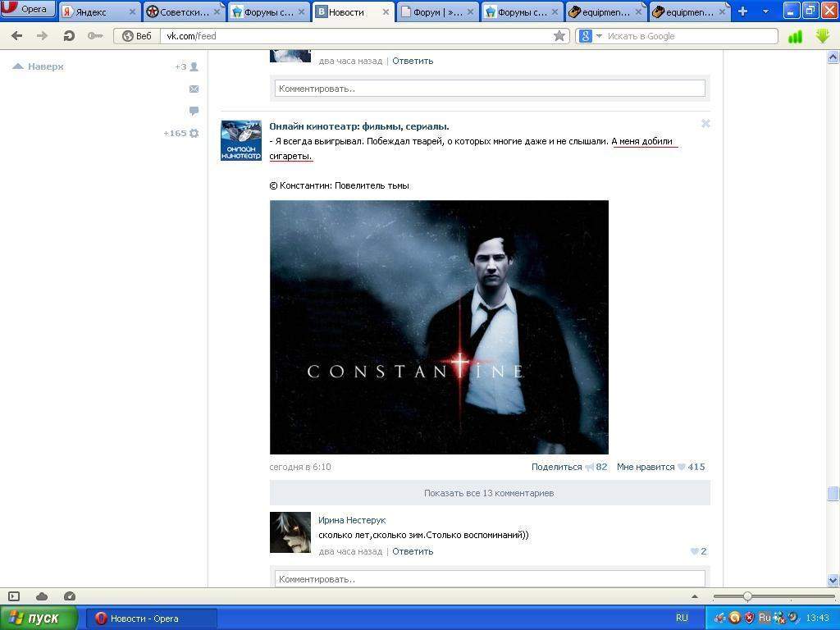Open the +165 gear icon
Viewport: 840px width, 630px height.
point(181,133)
